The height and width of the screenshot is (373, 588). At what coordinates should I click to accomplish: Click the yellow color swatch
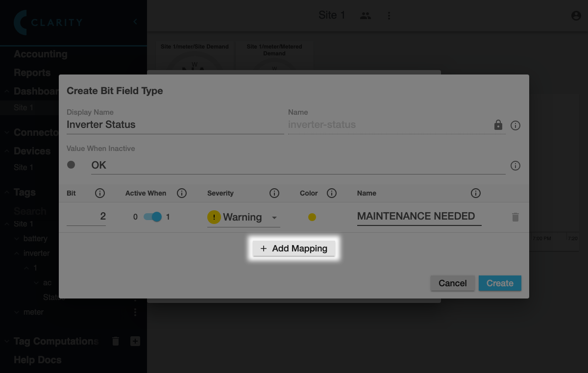pyautogui.click(x=312, y=217)
